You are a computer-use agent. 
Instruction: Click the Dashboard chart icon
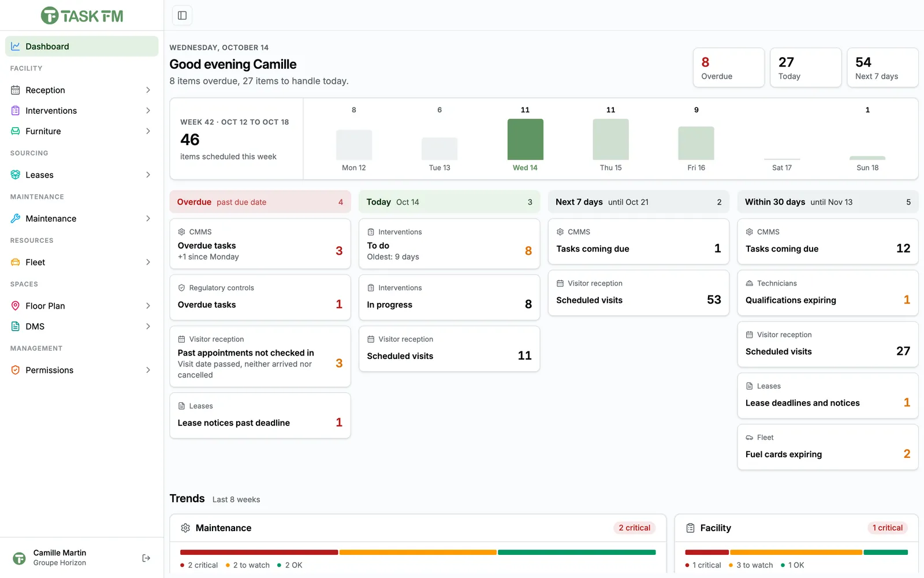[x=16, y=46]
